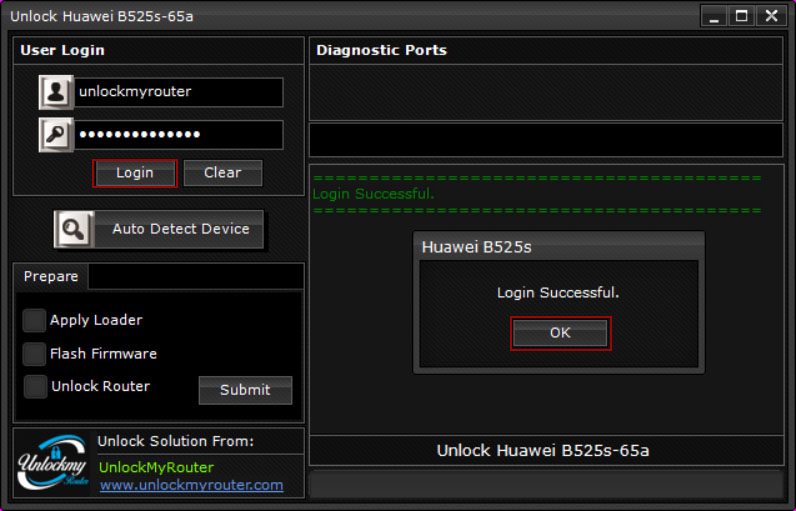Click the UnlockMyRouter logo image
The width and height of the screenshot is (796, 511).
53,463
